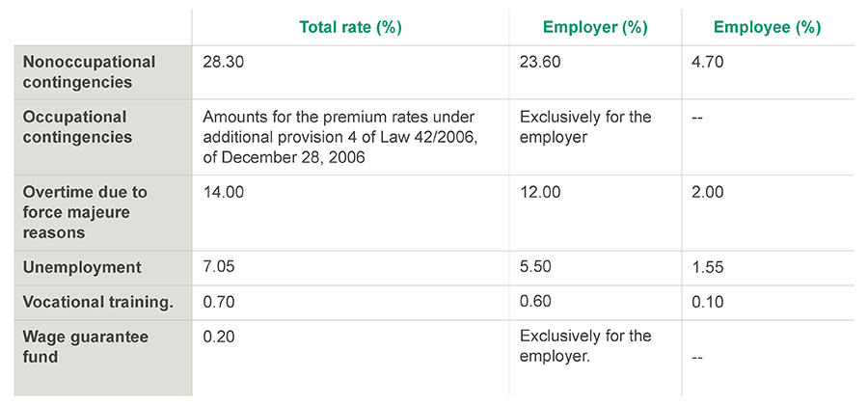Click the Employer (%) column header
This screenshot has height=405, width=868.
595,27
